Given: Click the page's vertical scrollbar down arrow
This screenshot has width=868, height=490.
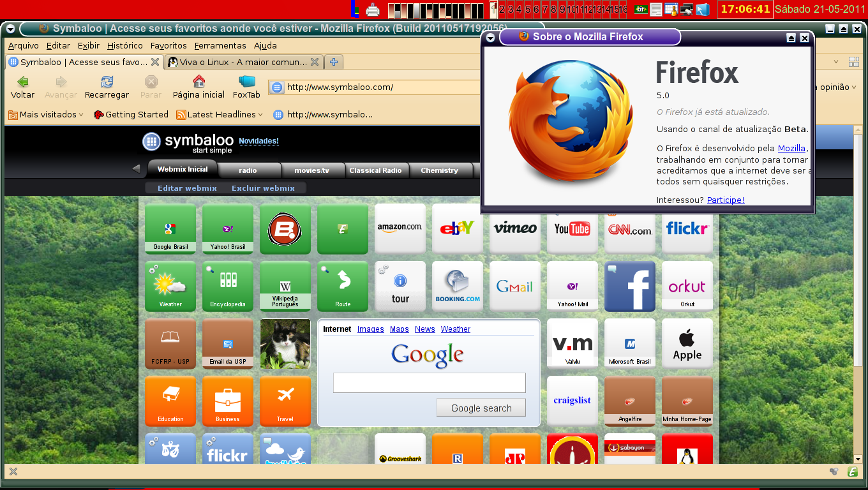Looking at the screenshot, I should pyautogui.click(x=858, y=459).
